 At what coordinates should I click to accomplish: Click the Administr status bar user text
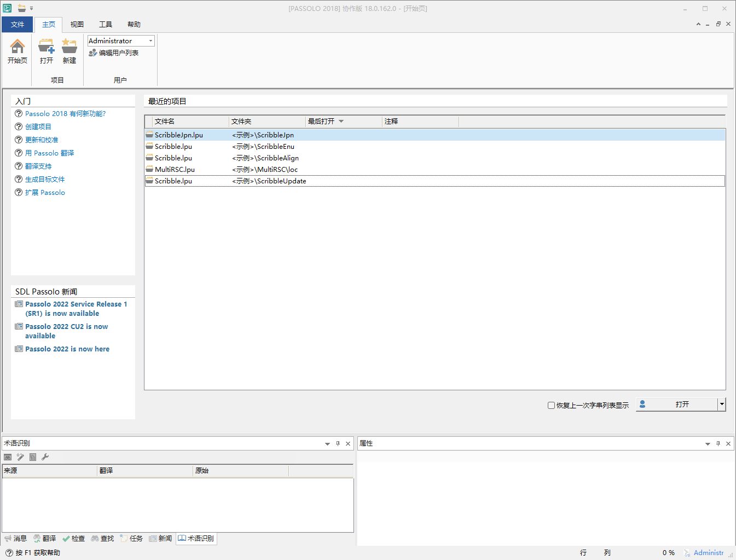709,553
